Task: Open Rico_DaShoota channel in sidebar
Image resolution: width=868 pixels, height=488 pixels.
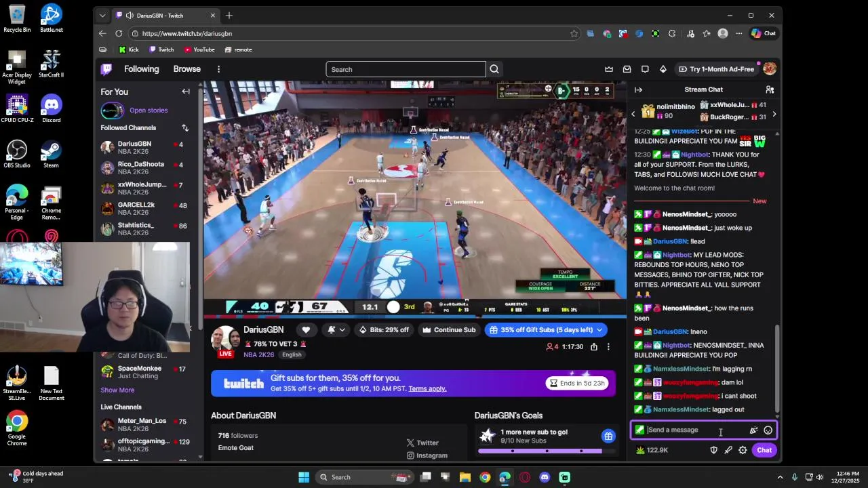Action: (x=145, y=168)
